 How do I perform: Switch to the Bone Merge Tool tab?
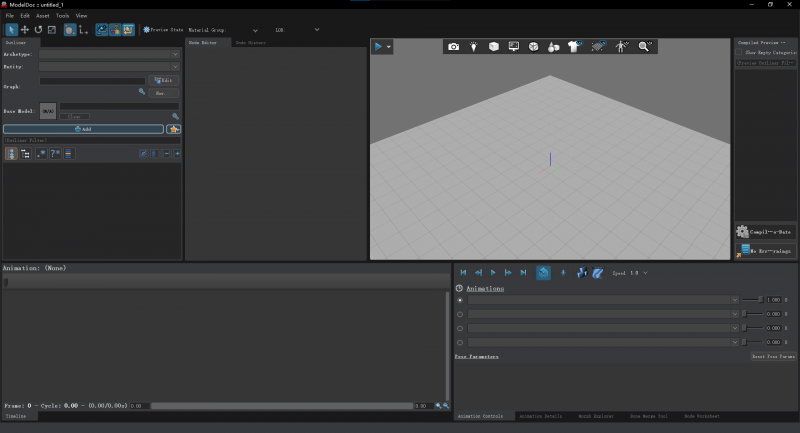[x=648, y=416]
